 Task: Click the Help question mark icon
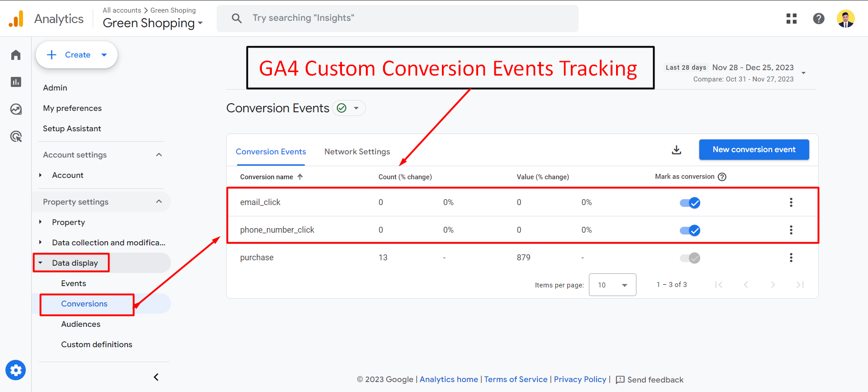tap(818, 19)
